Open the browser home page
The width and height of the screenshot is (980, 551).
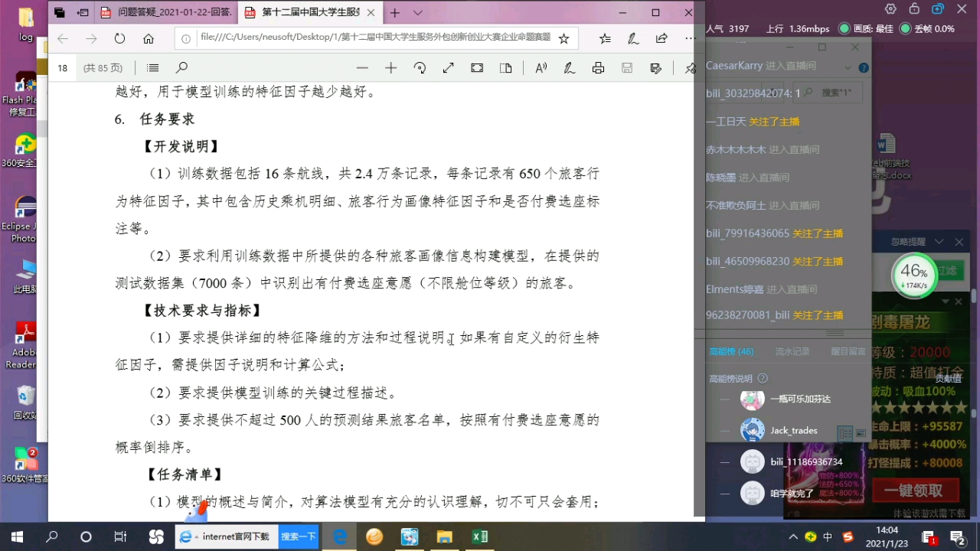pos(149,38)
